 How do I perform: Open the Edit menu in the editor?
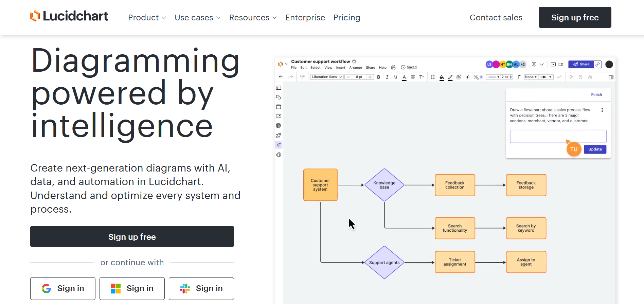(x=304, y=68)
